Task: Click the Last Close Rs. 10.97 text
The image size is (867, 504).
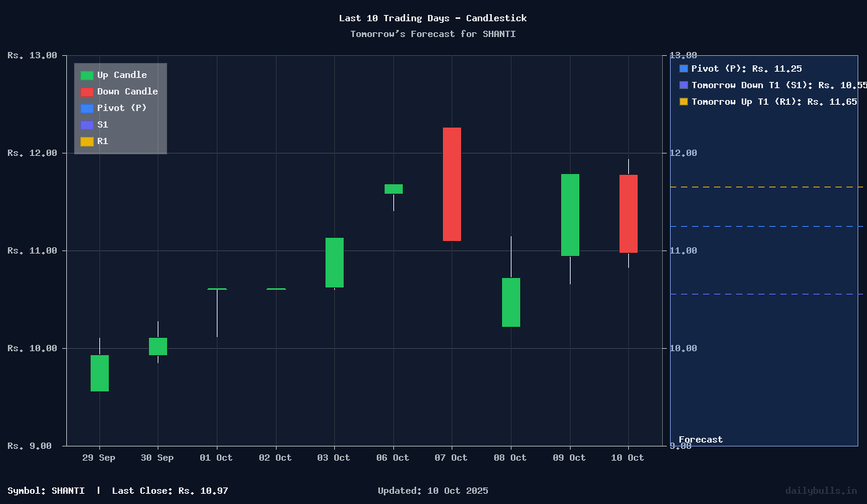Action: [x=169, y=491]
